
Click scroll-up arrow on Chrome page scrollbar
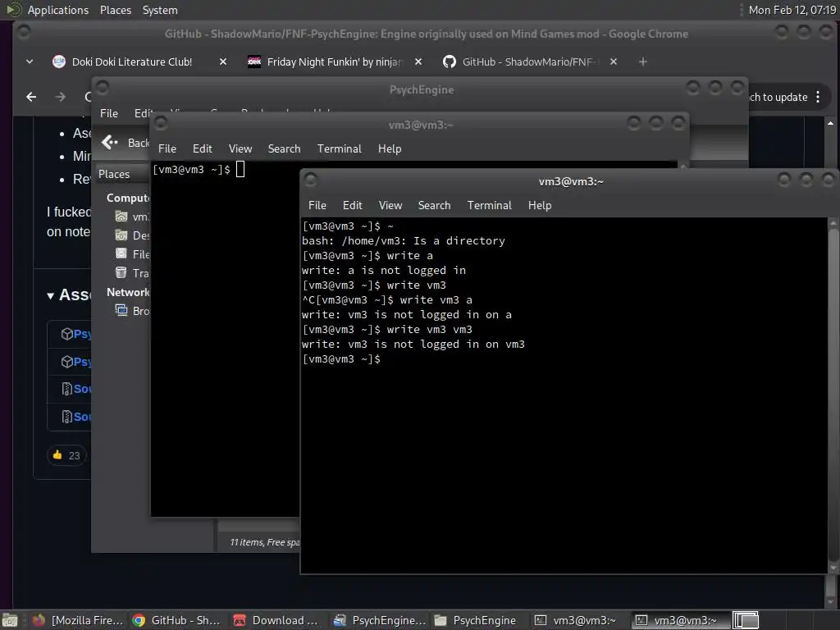pos(830,123)
